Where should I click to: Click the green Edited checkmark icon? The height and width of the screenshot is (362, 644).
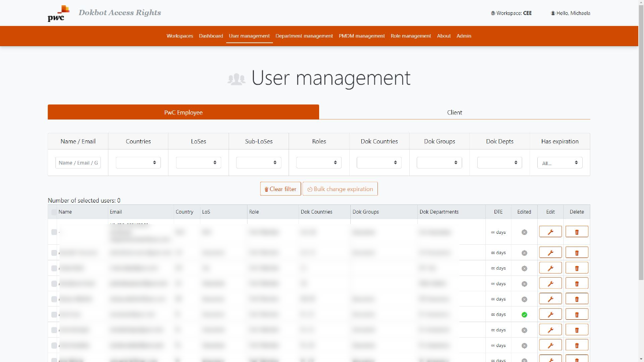pos(524,315)
